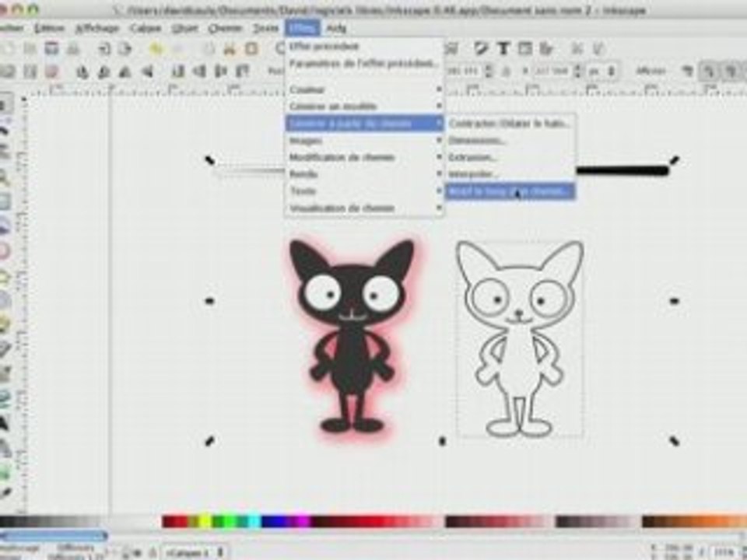
Task: Click the Deselect icon in controls bar
Action: (52, 72)
